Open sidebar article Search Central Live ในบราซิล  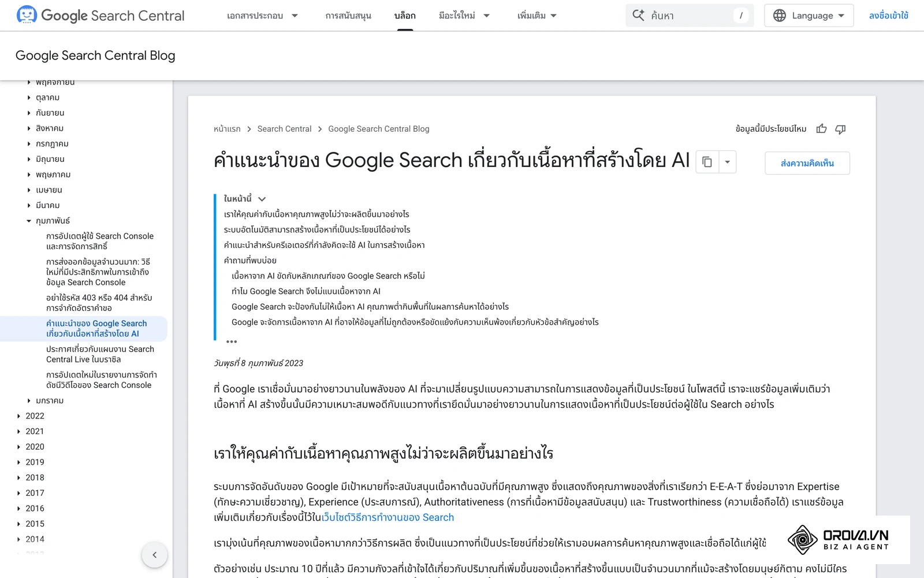[x=100, y=354]
